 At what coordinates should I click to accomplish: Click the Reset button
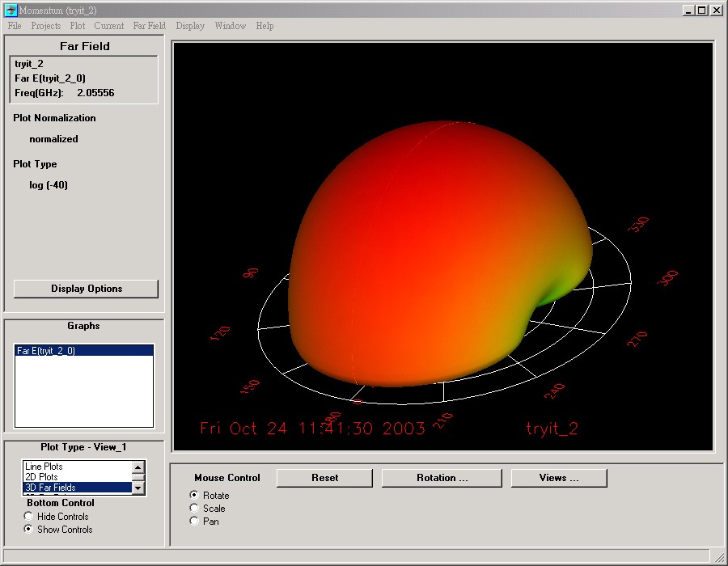(324, 478)
